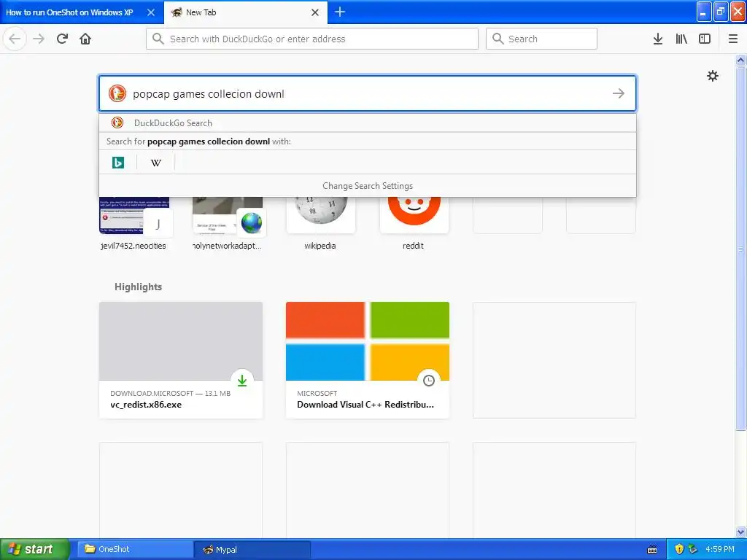This screenshot has height=560, width=747.
Task: Open new tab page settings gear
Action: click(x=712, y=76)
